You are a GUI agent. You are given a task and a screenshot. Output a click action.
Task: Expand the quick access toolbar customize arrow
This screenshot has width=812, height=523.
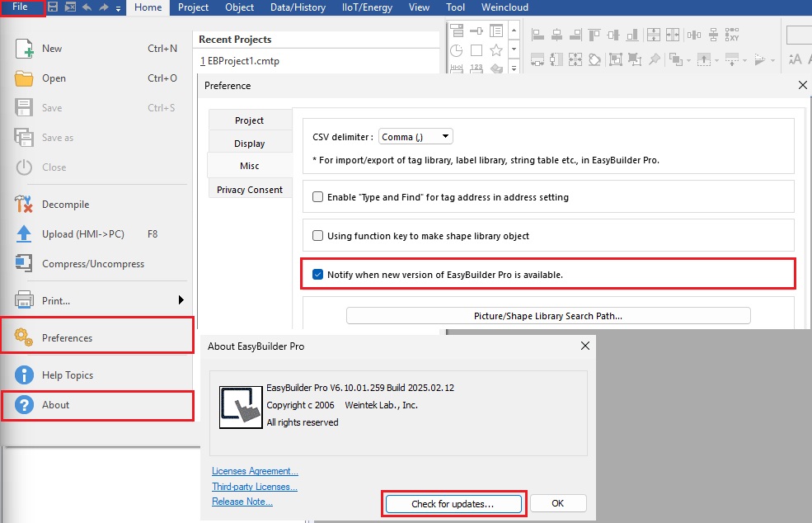[x=119, y=8]
